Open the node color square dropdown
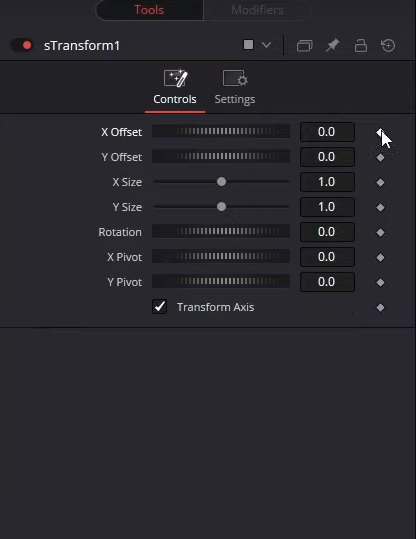Screen dimensions: 416x539 (248, 45)
